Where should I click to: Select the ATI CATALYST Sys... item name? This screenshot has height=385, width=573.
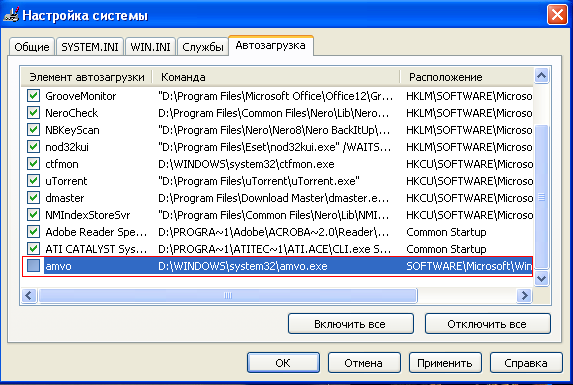(96, 249)
